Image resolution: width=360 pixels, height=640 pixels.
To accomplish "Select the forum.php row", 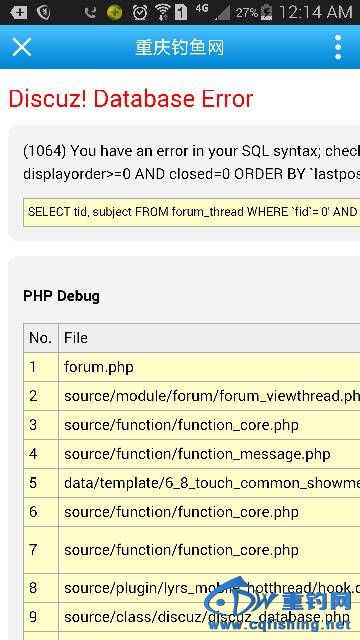I will (191, 367).
